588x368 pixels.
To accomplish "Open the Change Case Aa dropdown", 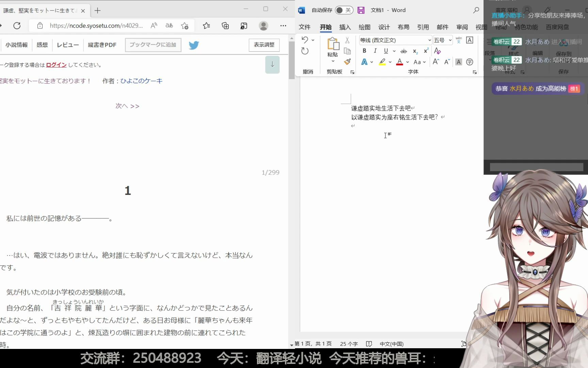I will 419,62.
